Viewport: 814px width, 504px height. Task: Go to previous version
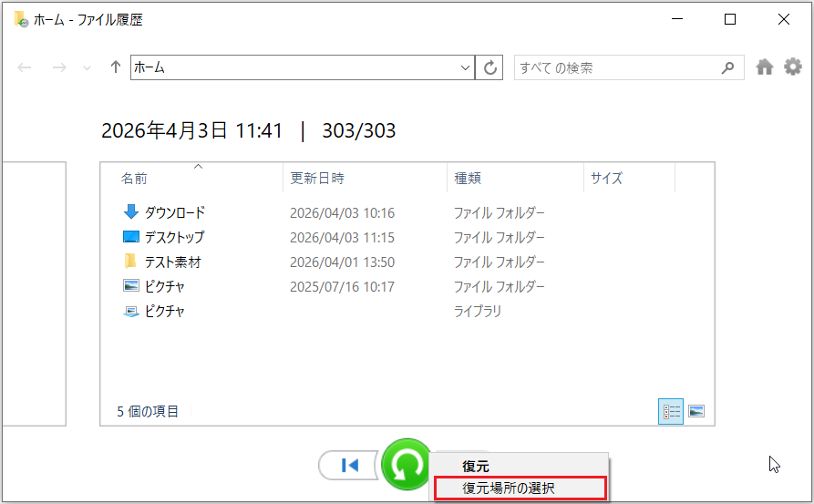349,465
